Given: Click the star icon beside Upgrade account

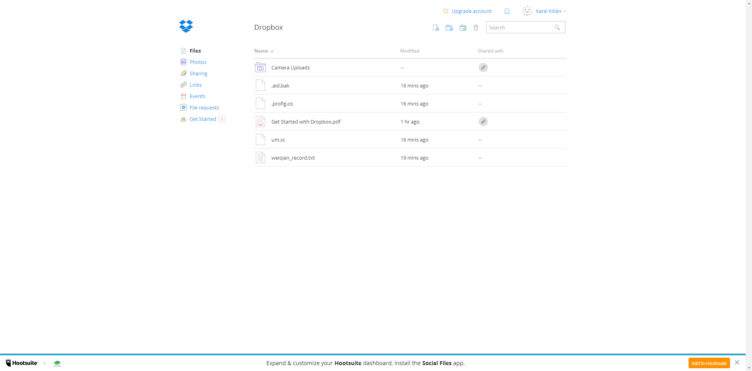Looking at the screenshot, I should (x=446, y=11).
